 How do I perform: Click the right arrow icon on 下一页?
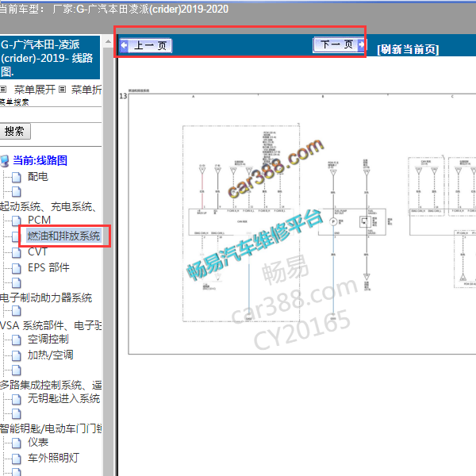(362, 45)
